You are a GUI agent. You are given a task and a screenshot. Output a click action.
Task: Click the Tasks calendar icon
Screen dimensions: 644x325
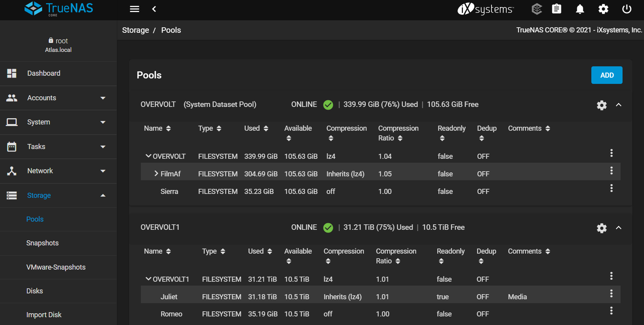click(12, 147)
